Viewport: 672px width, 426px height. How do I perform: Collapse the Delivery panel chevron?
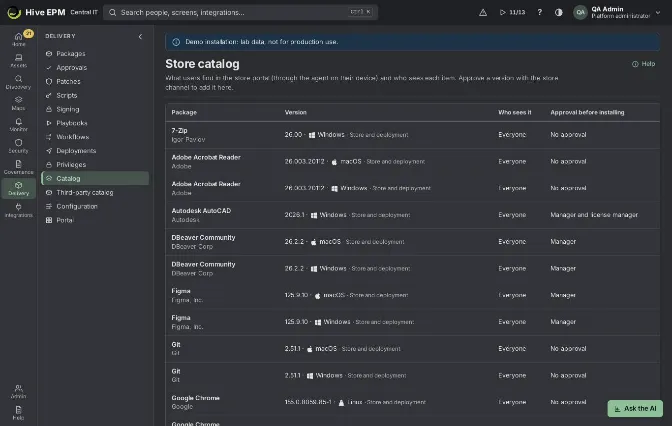tap(140, 36)
